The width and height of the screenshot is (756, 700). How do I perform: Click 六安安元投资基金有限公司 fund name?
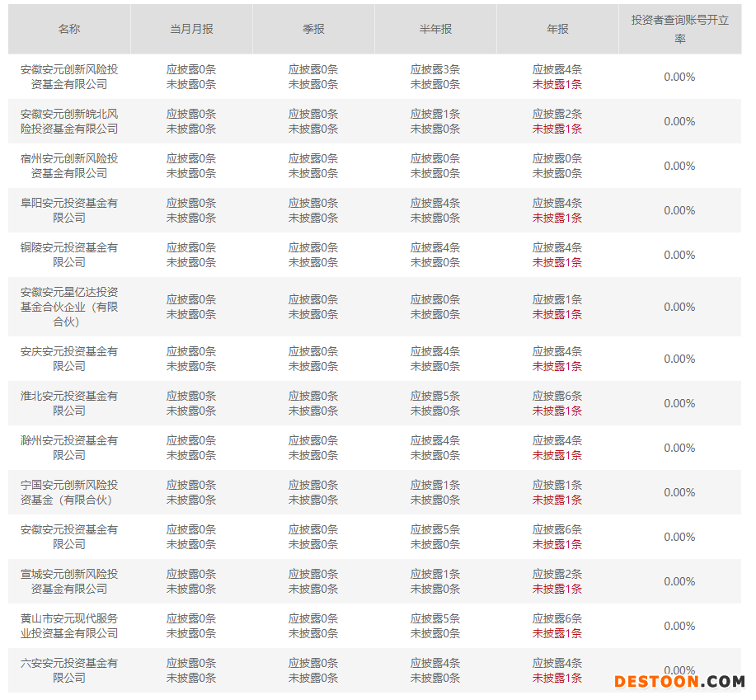pyautogui.click(x=69, y=670)
